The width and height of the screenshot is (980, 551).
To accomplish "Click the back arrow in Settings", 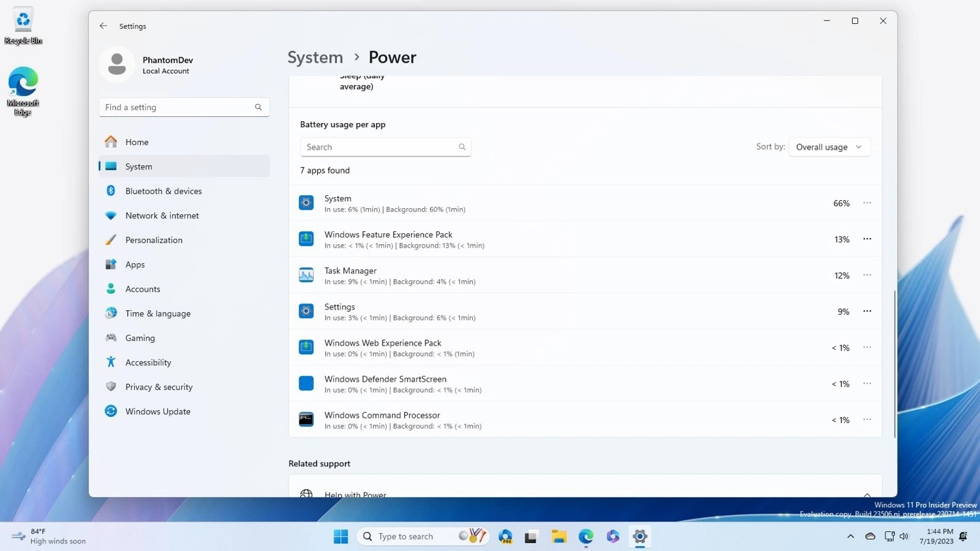I will pos(103,26).
